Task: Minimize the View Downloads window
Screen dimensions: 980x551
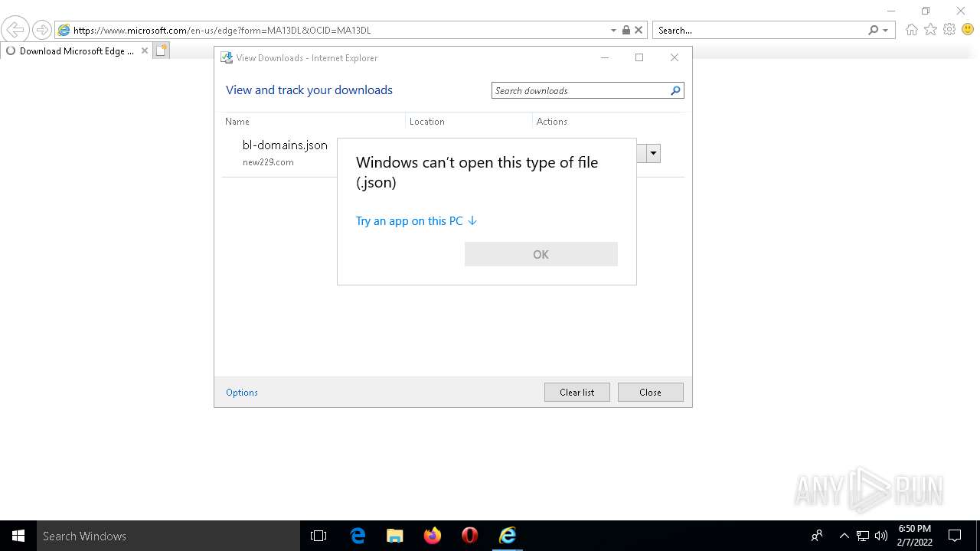Action: tap(605, 57)
